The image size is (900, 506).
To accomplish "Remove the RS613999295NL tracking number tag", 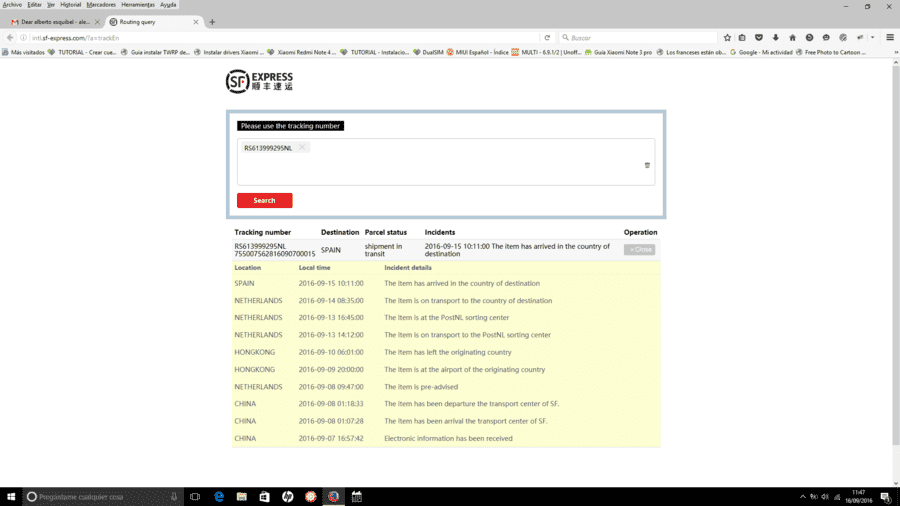I will (x=302, y=147).
